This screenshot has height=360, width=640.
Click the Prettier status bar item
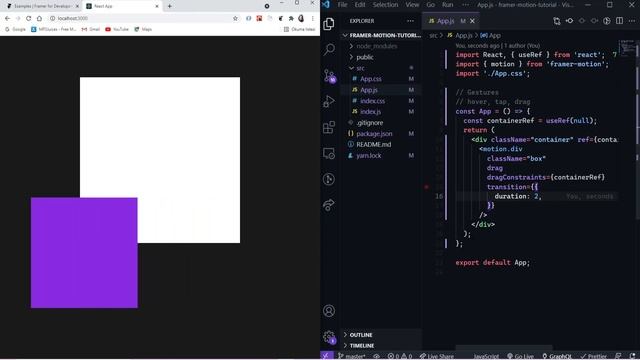[593, 356]
